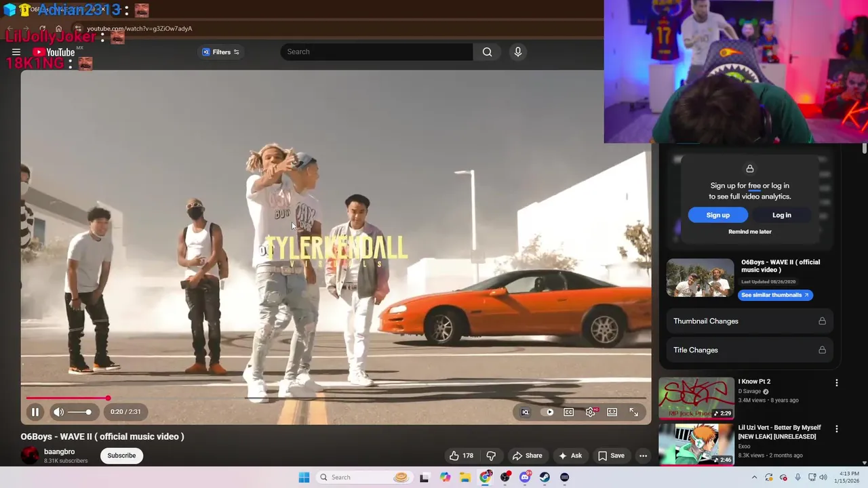Click the IQ icon in player controls
868x488 pixels.
tap(525, 412)
